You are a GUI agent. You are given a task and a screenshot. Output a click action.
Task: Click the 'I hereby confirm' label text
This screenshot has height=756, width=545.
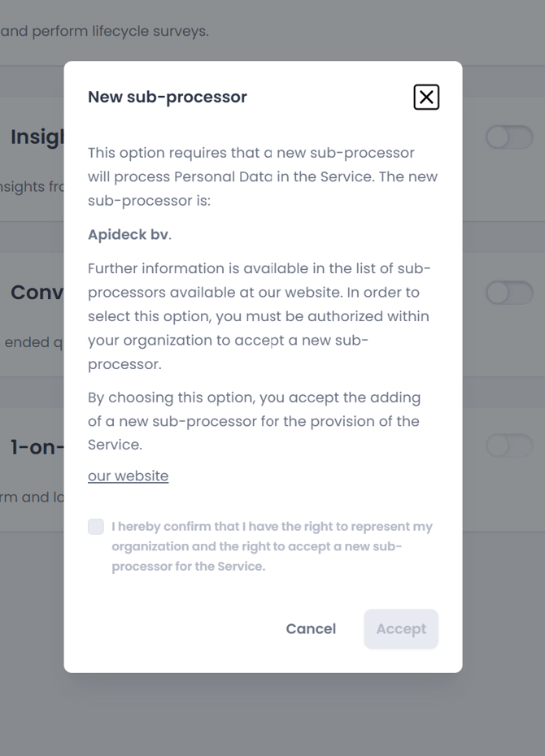coord(272,546)
